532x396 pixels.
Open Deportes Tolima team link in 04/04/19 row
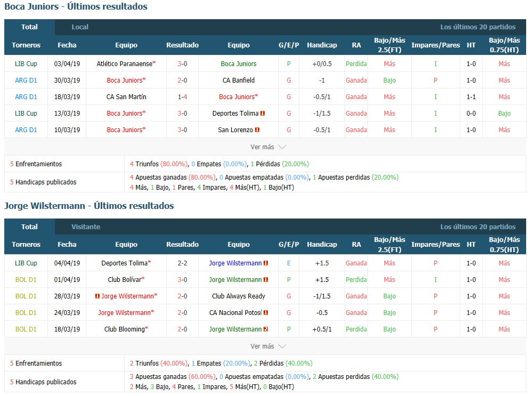pyautogui.click(x=125, y=263)
